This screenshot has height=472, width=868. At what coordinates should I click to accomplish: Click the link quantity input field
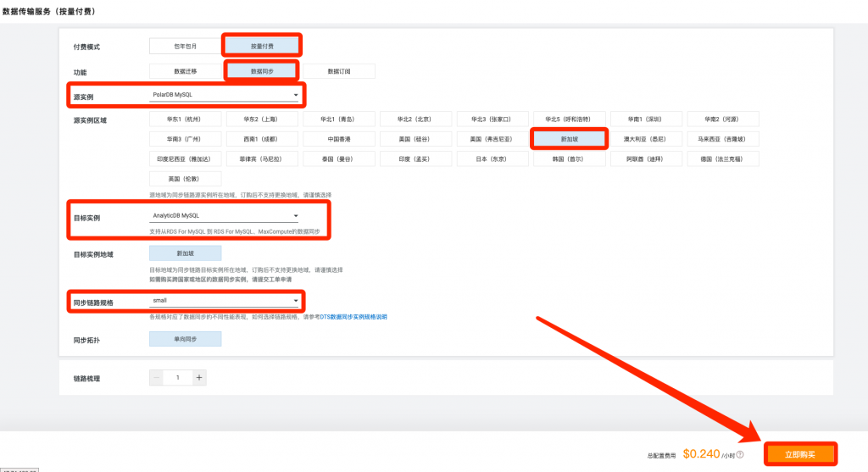(178, 378)
